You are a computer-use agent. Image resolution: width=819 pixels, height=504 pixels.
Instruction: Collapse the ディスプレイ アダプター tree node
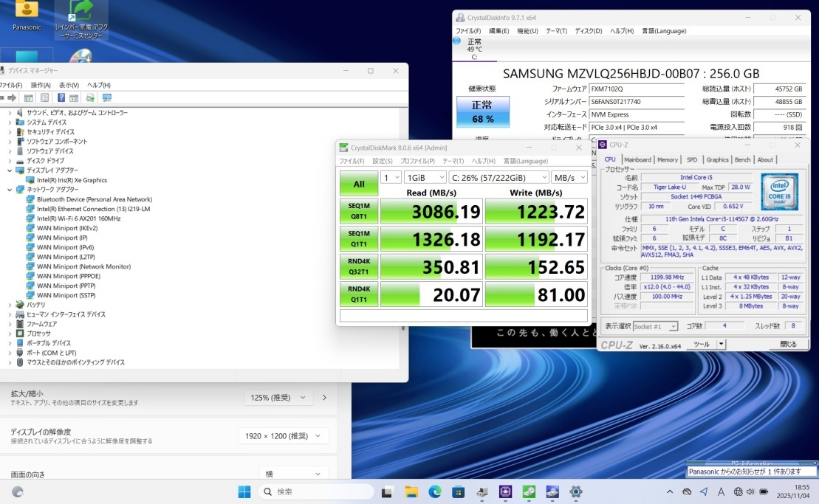[10, 170]
